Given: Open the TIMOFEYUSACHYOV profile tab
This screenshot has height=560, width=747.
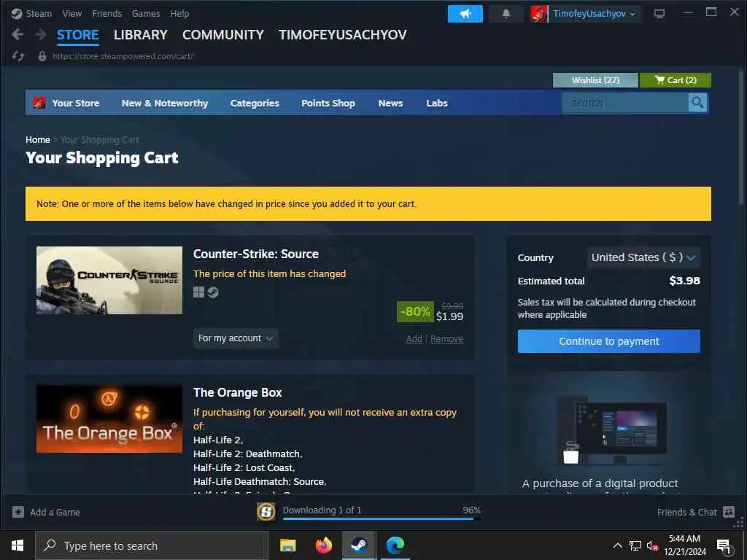Looking at the screenshot, I should pos(343,35).
